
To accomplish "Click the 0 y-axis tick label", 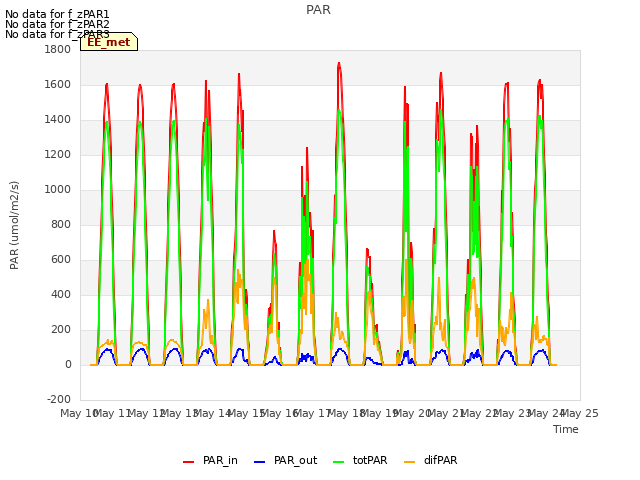I will click(x=68, y=365).
